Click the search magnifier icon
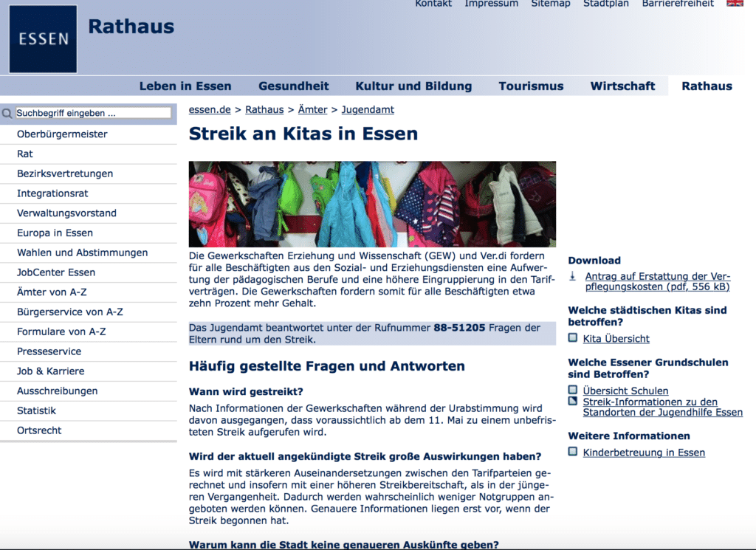Screen dimensions: 756x550 pos(7,113)
